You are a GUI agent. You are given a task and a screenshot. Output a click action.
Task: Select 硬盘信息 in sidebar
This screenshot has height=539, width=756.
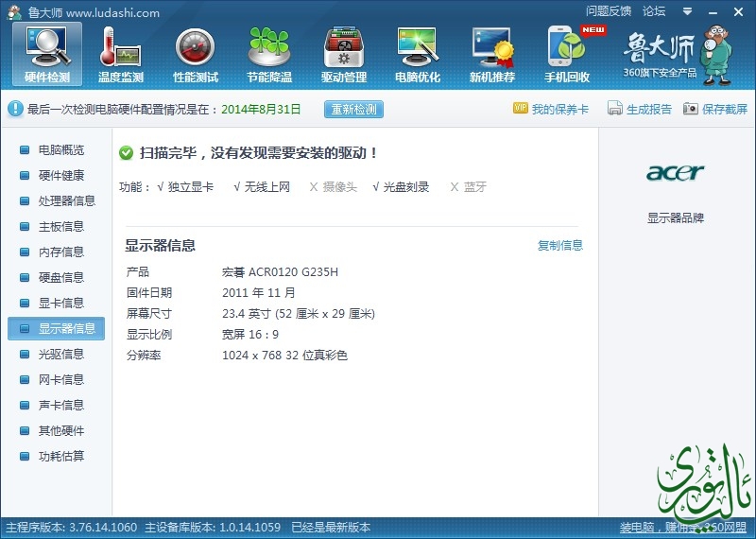[60, 277]
